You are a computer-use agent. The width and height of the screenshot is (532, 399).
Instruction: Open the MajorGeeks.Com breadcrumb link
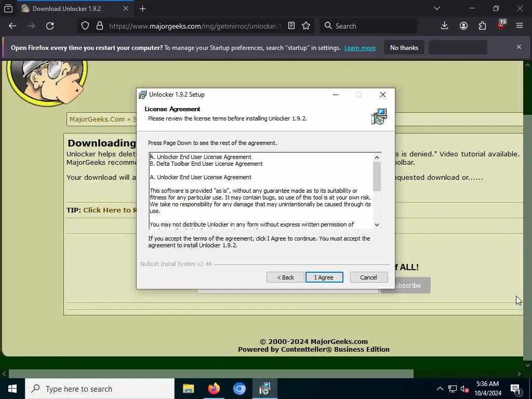[x=97, y=119]
